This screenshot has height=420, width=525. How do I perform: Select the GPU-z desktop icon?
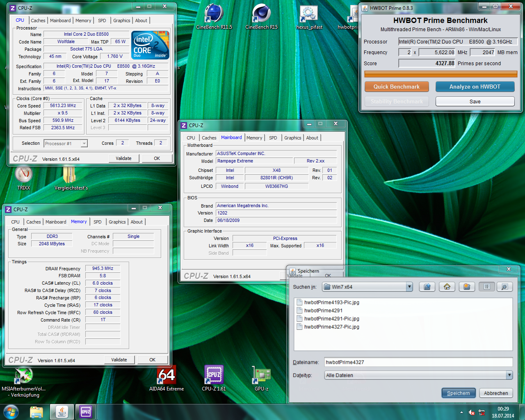coord(261,378)
